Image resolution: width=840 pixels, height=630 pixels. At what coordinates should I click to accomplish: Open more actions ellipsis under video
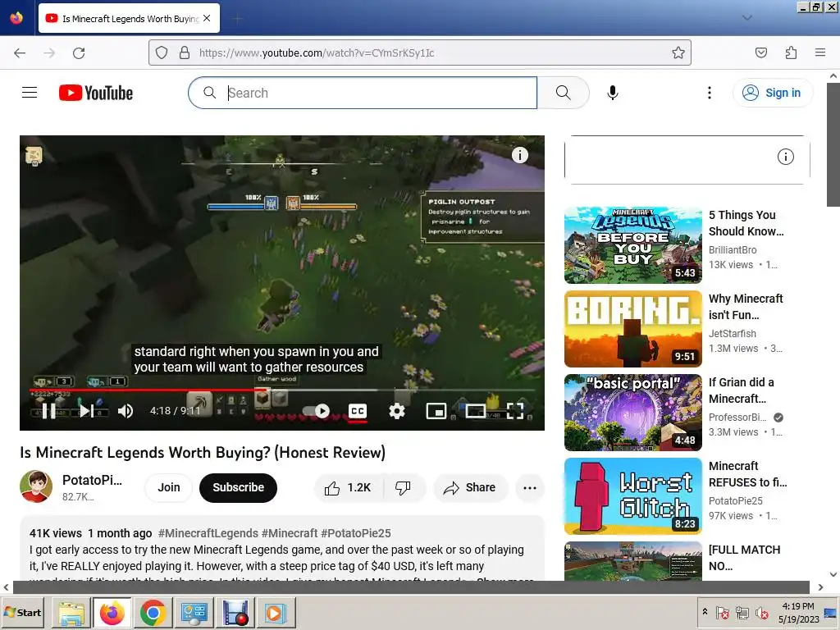(530, 487)
